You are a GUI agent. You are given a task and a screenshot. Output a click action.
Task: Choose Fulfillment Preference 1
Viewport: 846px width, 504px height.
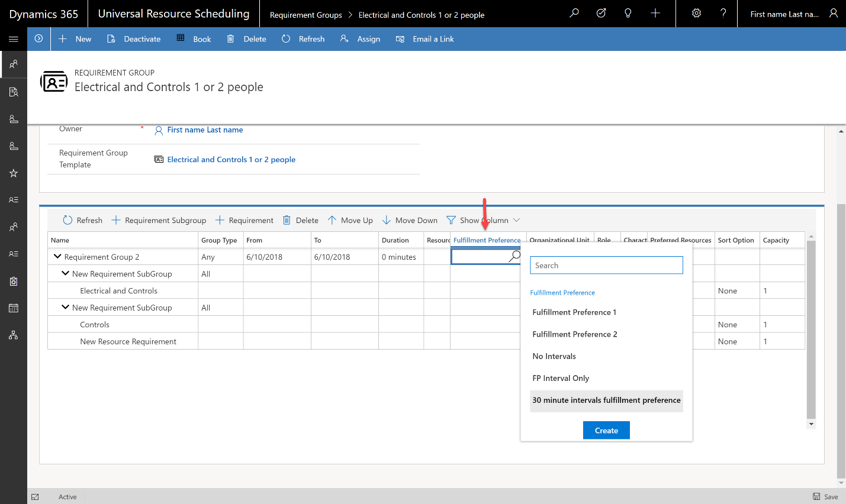coord(606,312)
